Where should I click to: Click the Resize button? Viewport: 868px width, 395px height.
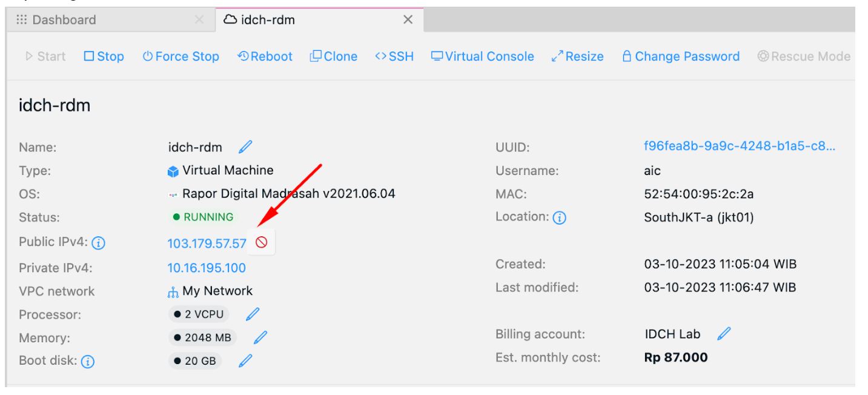(577, 56)
